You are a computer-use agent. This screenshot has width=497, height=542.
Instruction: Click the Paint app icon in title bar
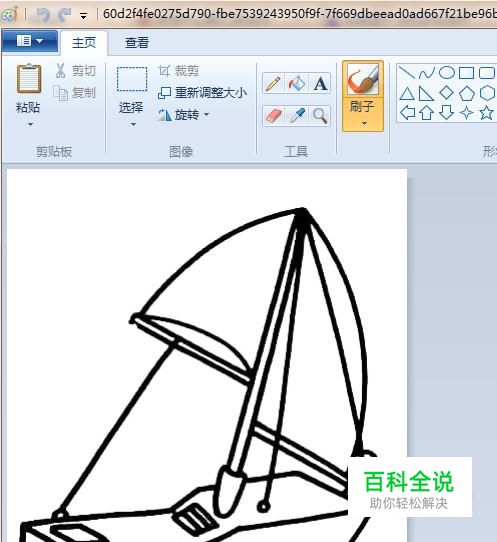pyautogui.click(x=9, y=15)
